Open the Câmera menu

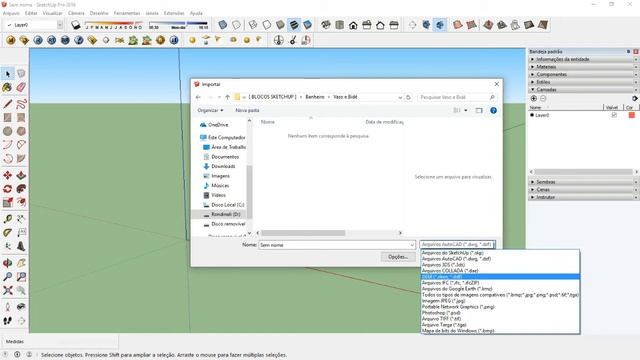(76, 13)
